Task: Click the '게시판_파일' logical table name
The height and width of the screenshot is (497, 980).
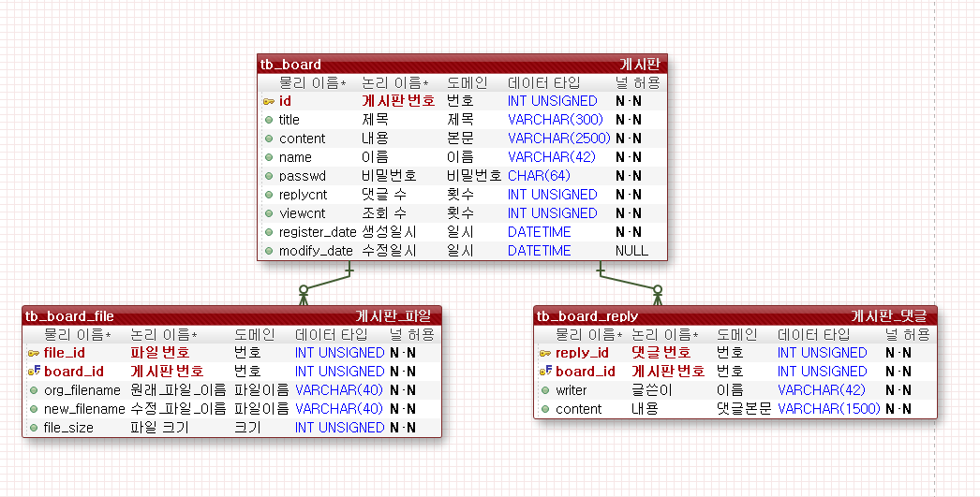Action: click(393, 316)
